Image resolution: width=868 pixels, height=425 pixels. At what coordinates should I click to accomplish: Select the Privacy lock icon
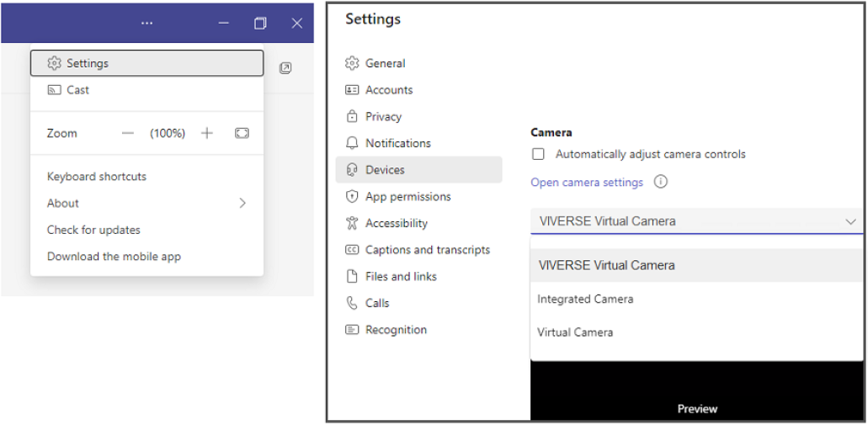click(x=352, y=116)
